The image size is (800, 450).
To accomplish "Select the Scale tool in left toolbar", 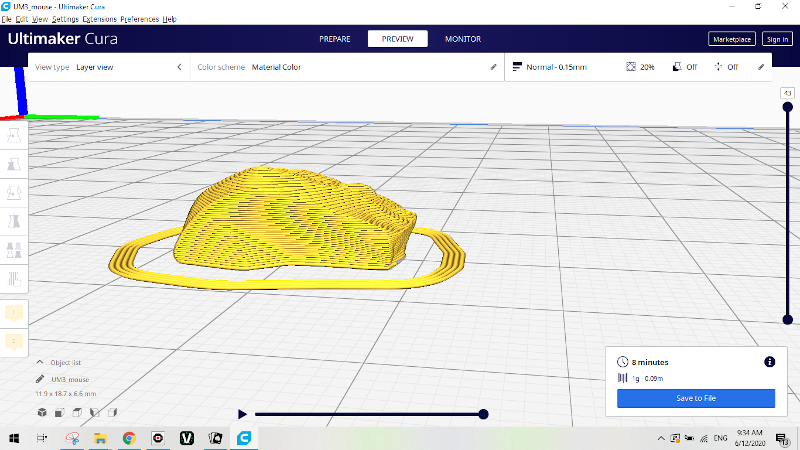I will point(14,164).
